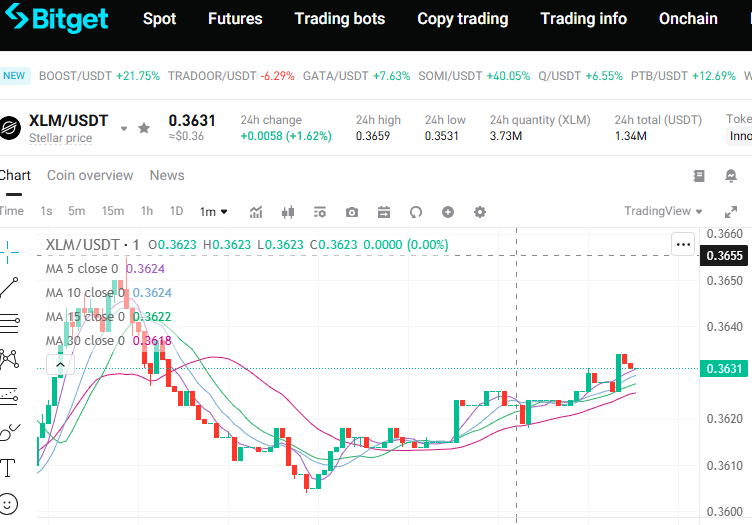Click the price alert bell icon
This screenshot has height=525, width=752.
(x=730, y=176)
